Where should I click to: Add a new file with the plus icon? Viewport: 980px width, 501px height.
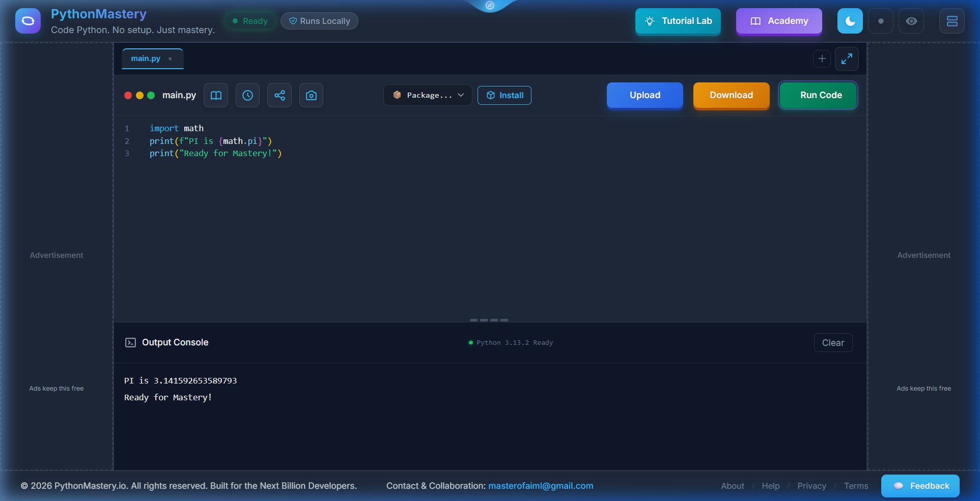[822, 58]
